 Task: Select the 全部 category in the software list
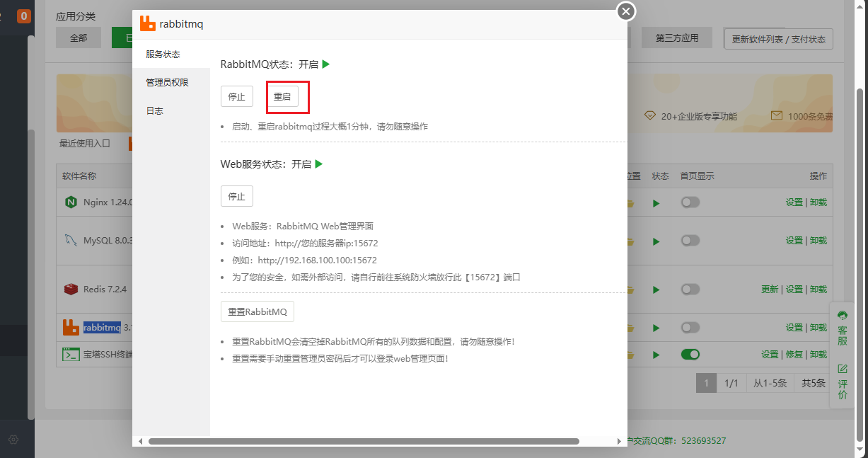(79, 38)
